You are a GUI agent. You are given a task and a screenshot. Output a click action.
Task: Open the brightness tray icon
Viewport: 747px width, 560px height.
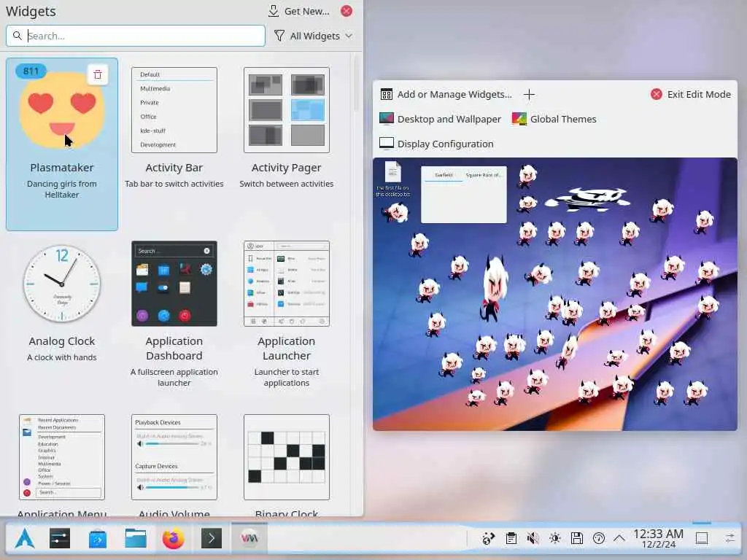tap(555, 539)
